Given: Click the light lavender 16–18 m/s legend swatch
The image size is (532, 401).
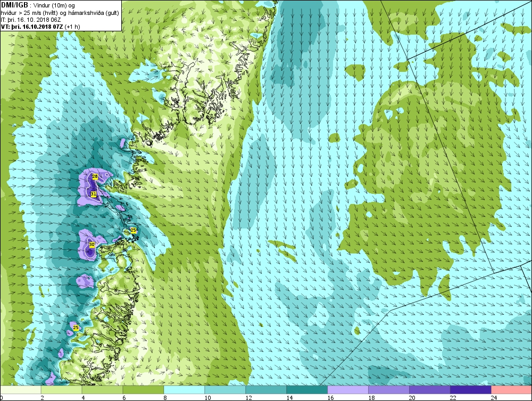Looking at the screenshot, I should point(348,390).
